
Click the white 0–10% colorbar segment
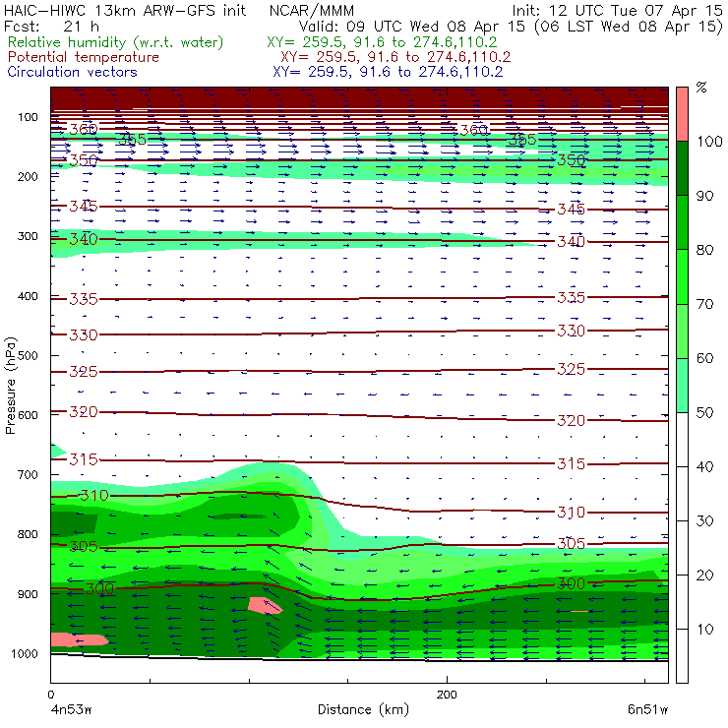coord(682,656)
